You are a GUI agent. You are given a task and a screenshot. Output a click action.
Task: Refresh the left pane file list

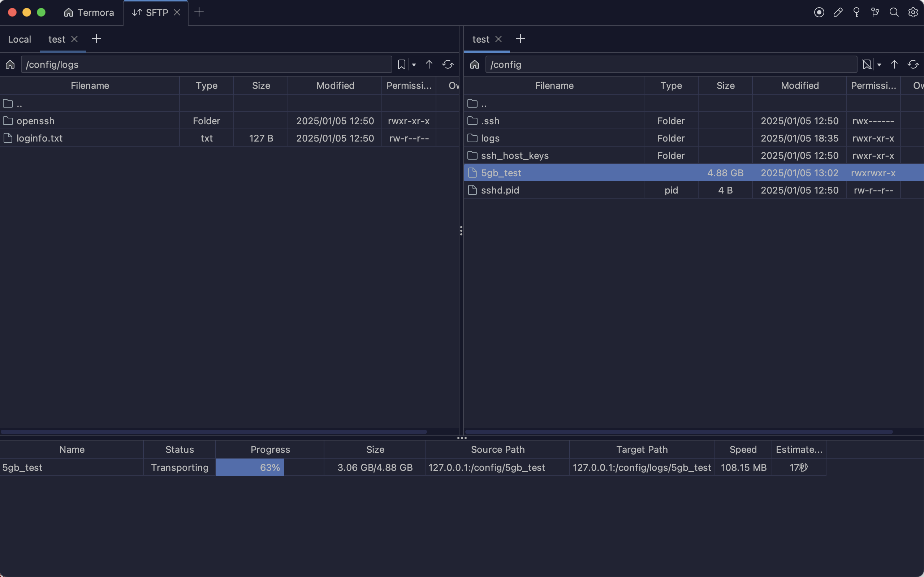click(x=448, y=65)
